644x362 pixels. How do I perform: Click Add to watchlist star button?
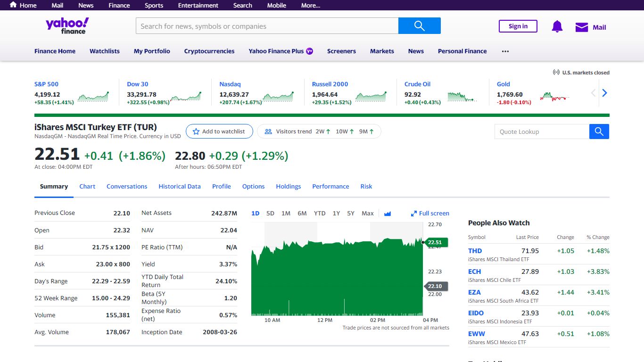pos(219,132)
